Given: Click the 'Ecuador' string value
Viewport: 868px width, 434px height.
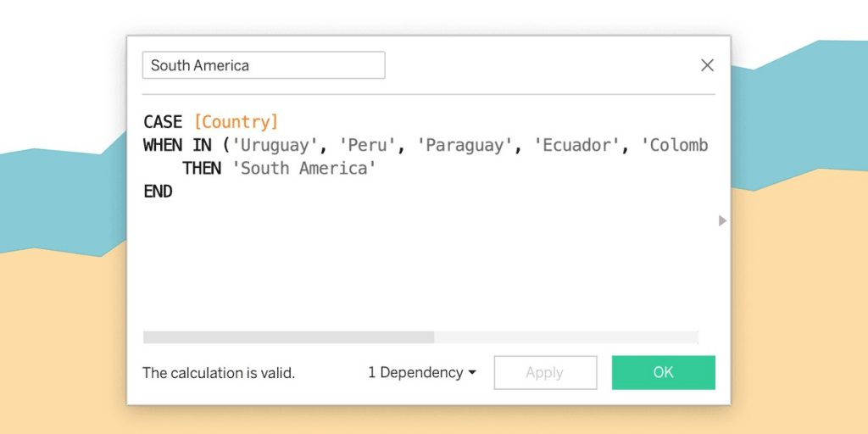Looking at the screenshot, I should coord(576,145).
